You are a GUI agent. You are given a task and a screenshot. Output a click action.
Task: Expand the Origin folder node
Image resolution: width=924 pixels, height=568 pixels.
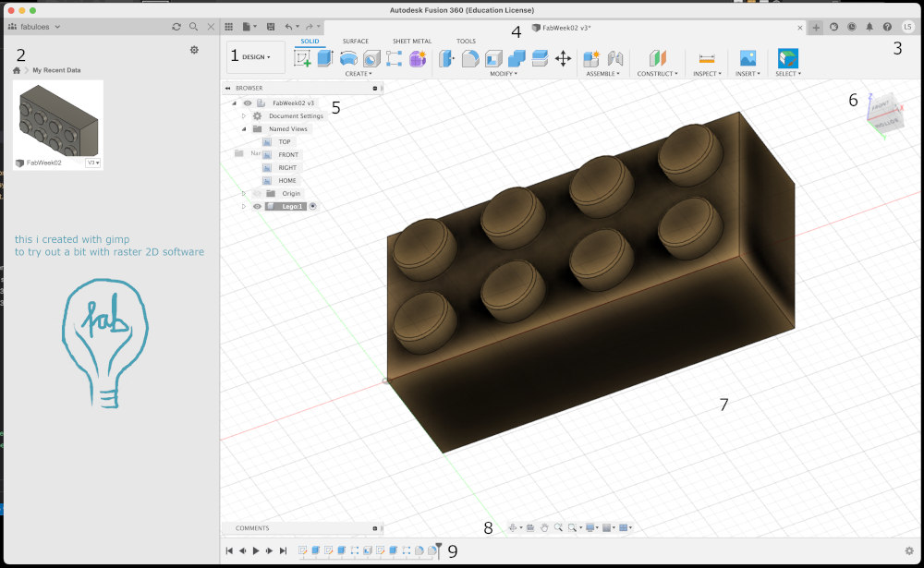coord(244,193)
